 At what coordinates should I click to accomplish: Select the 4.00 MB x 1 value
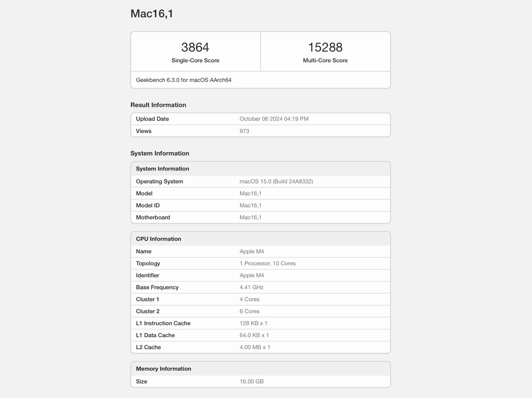tap(255, 347)
